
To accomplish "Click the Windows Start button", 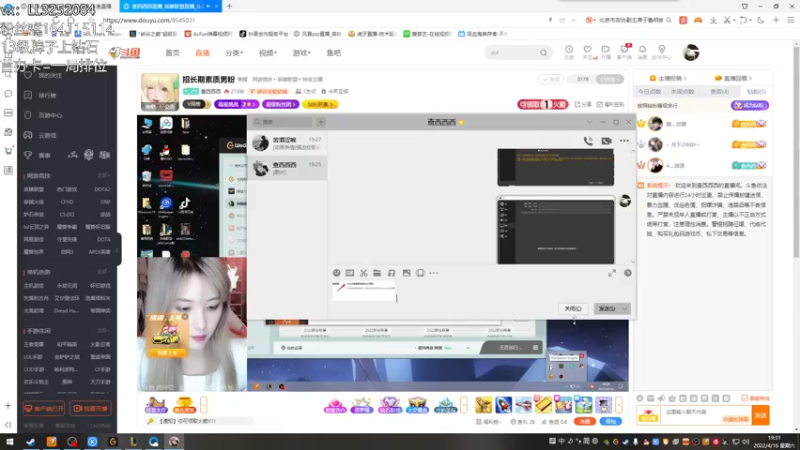I will point(10,442).
